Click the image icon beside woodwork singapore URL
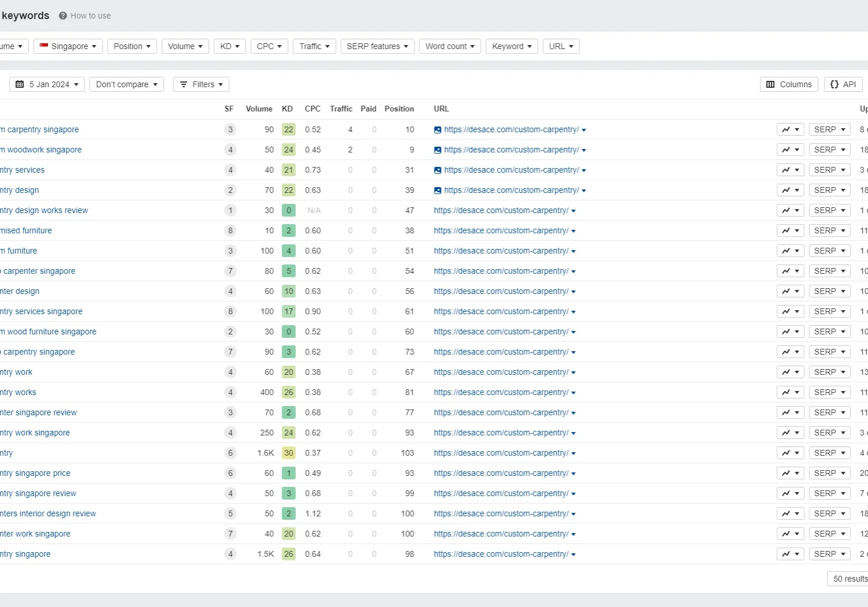The width and height of the screenshot is (868, 607). pos(437,150)
